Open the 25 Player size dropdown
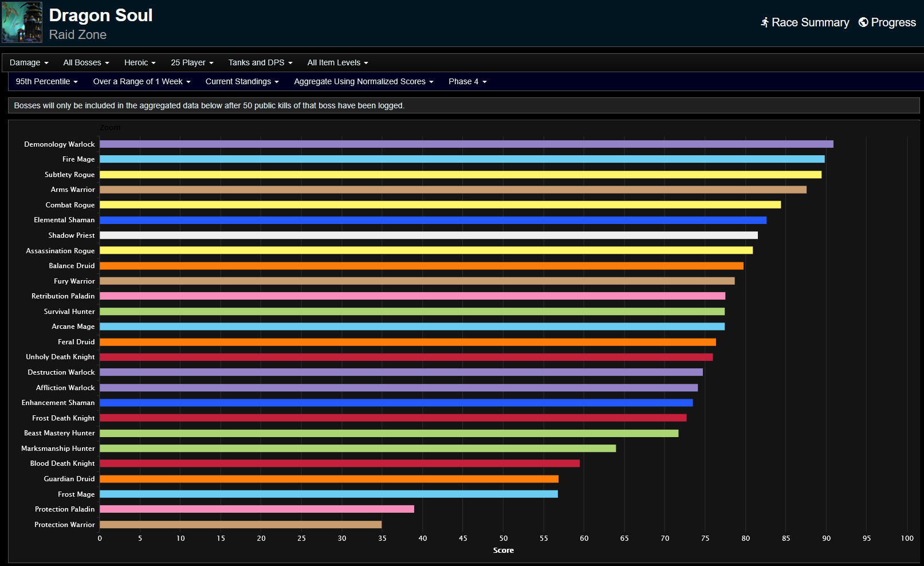 (191, 62)
